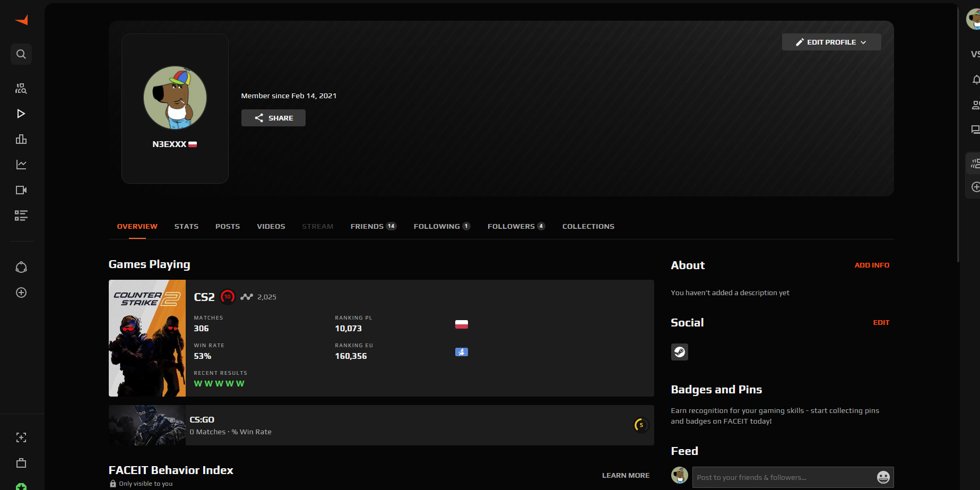Image resolution: width=980 pixels, height=490 pixels.
Task: Open the Counter-Strike 2 game cover art
Action: pyautogui.click(x=148, y=338)
